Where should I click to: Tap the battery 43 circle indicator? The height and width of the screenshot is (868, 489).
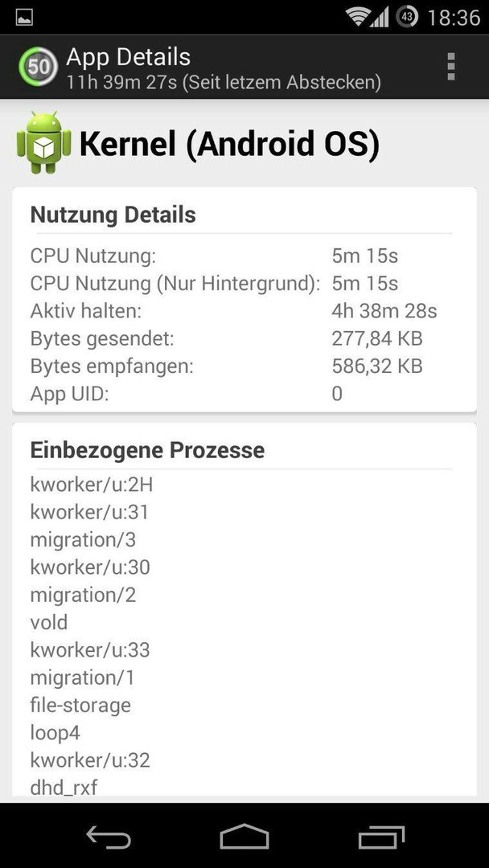(x=407, y=17)
